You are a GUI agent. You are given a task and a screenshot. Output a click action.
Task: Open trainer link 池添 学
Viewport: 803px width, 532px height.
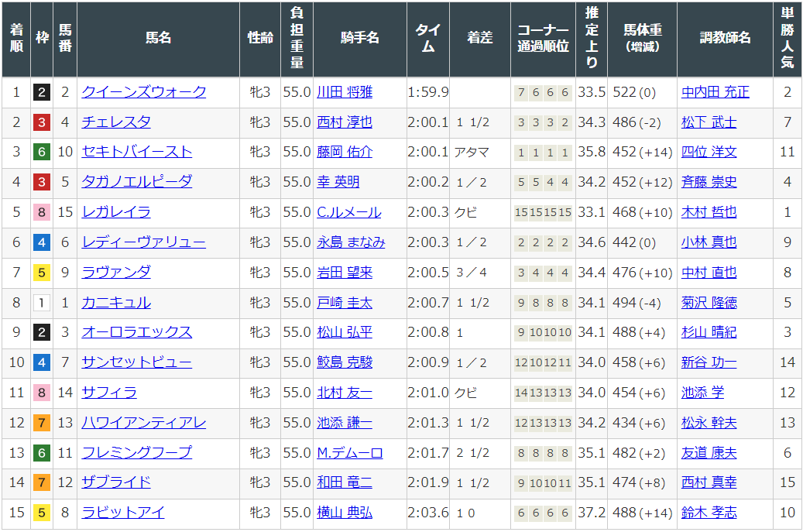[702, 393]
